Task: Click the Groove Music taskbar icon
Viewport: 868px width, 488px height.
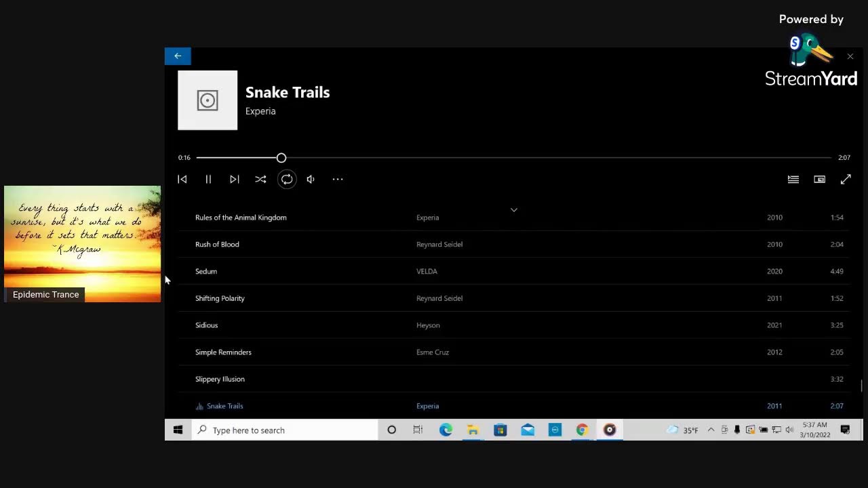Action: coord(609,430)
